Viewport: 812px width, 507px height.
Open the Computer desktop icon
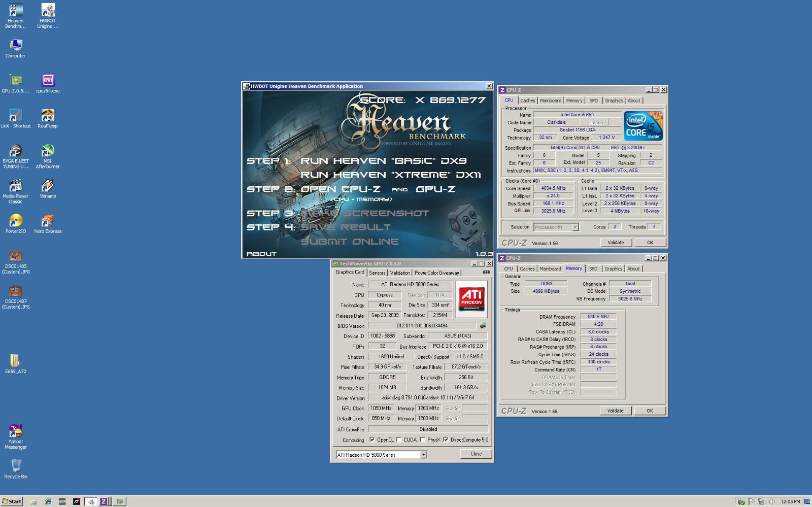point(15,48)
